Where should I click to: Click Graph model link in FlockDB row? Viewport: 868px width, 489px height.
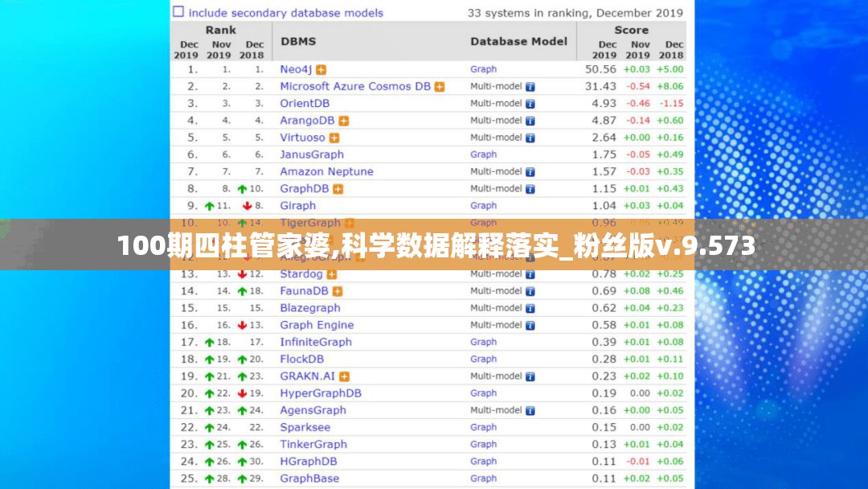pyautogui.click(x=483, y=360)
